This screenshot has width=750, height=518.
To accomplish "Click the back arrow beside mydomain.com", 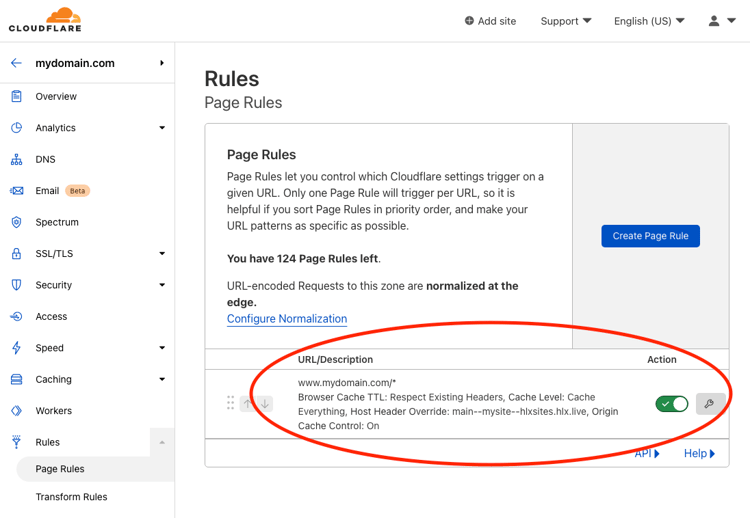I will click(16, 63).
